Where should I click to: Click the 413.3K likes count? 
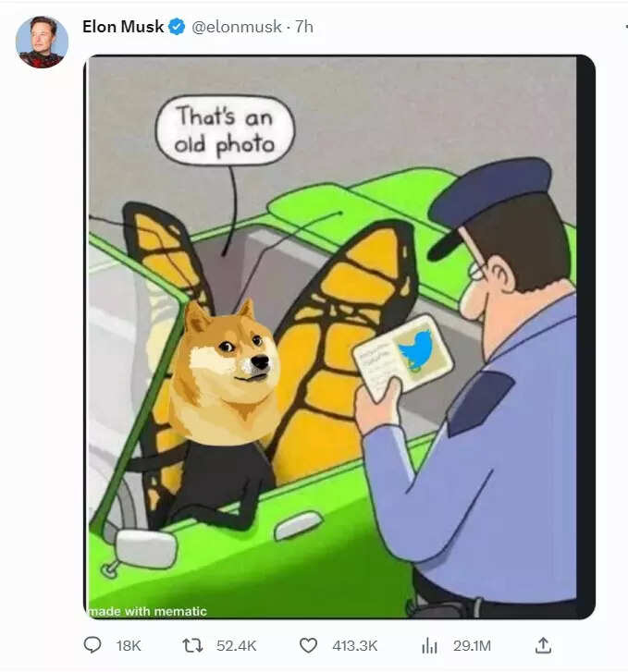pos(355,645)
